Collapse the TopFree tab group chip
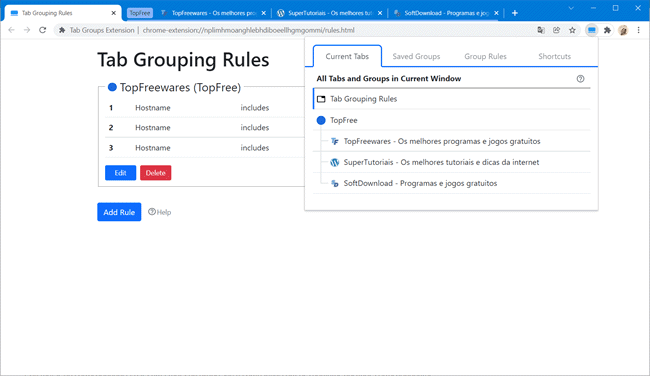Screen dimensions: 650x376 point(140,13)
